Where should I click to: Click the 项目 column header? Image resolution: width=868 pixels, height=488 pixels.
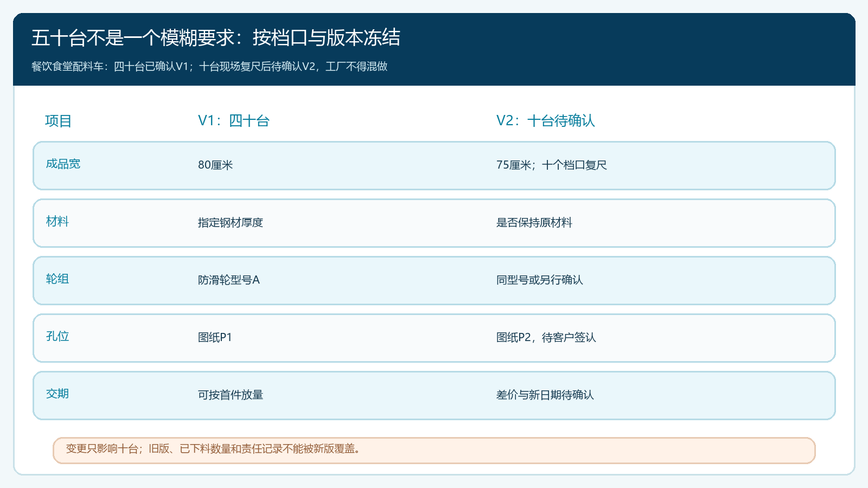[x=59, y=121]
